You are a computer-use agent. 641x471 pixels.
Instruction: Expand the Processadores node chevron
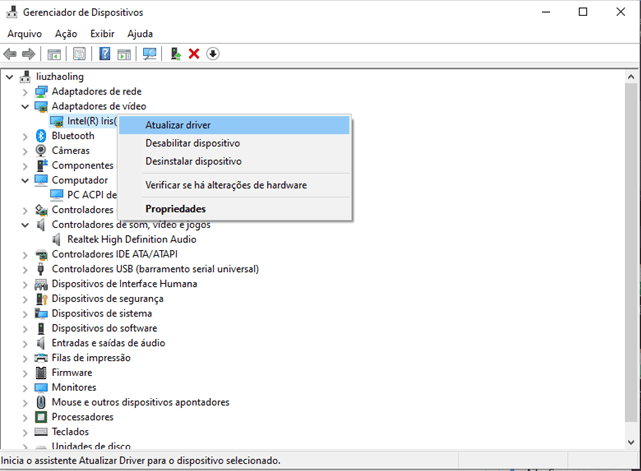click(25, 417)
